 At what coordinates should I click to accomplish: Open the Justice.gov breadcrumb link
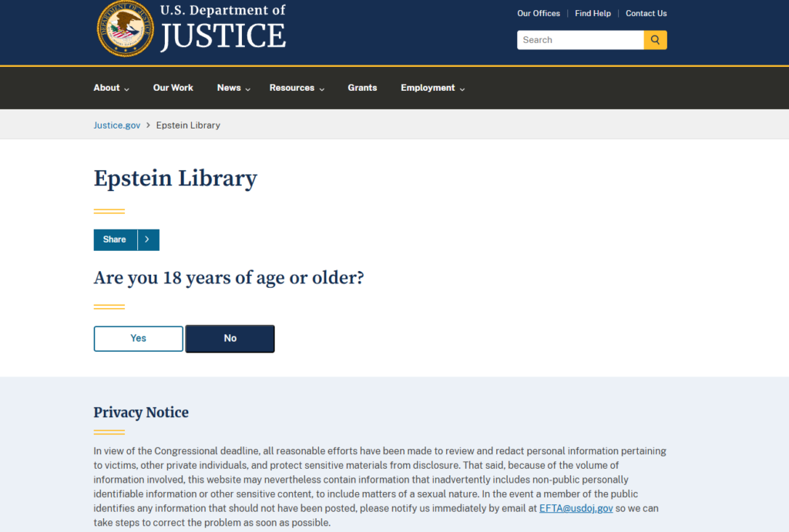pyautogui.click(x=116, y=125)
